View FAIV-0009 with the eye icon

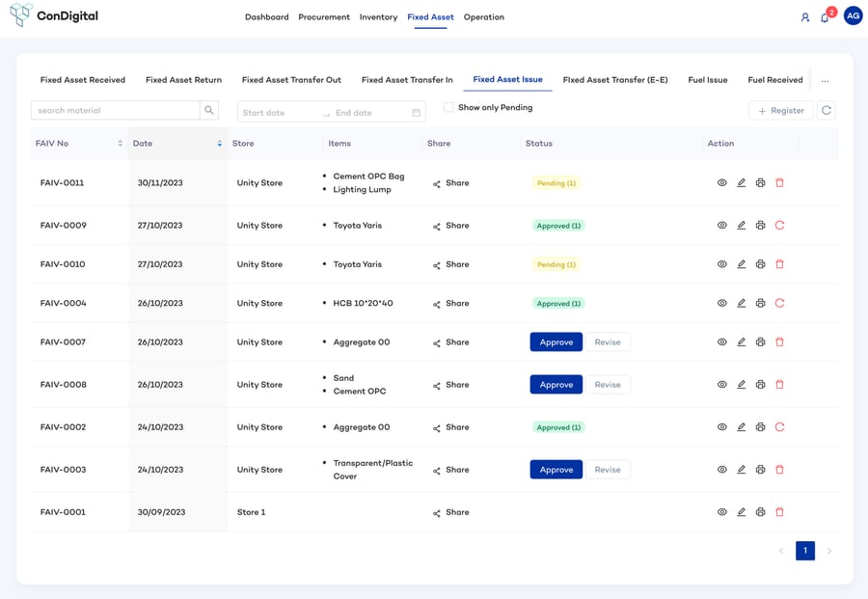click(721, 226)
